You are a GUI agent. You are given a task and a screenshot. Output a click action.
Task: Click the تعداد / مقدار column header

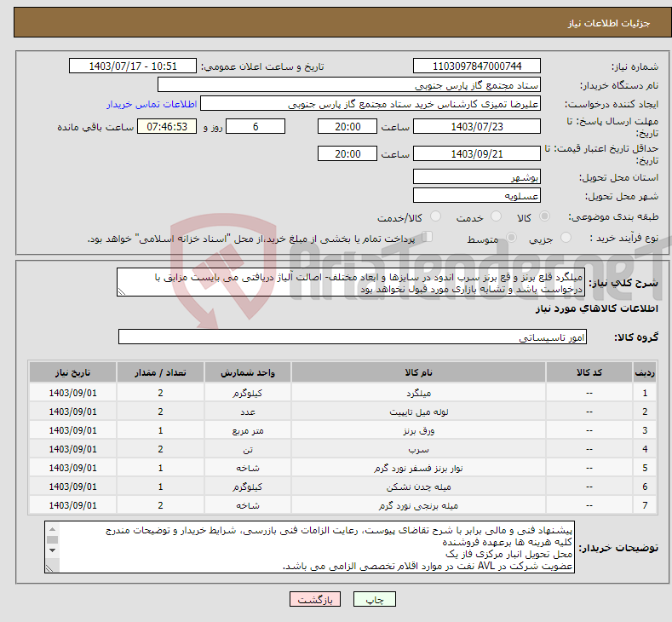click(x=160, y=372)
